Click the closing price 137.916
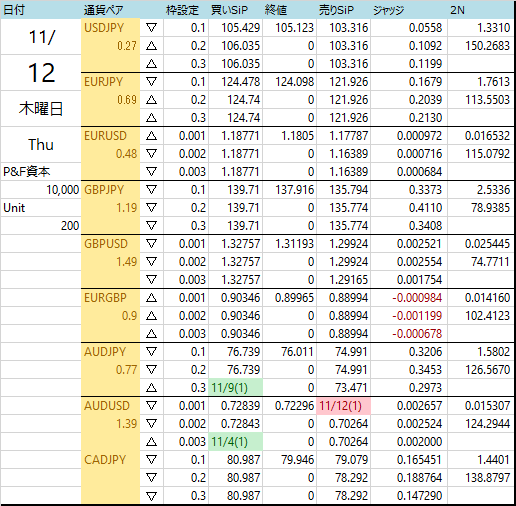 click(295, 190)
